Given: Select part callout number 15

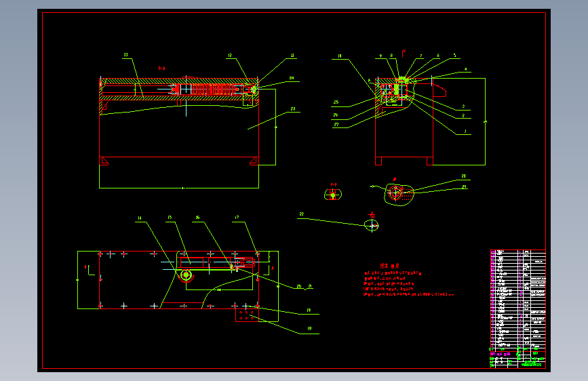Looking at the screenshot, I should tap(170, 217).
